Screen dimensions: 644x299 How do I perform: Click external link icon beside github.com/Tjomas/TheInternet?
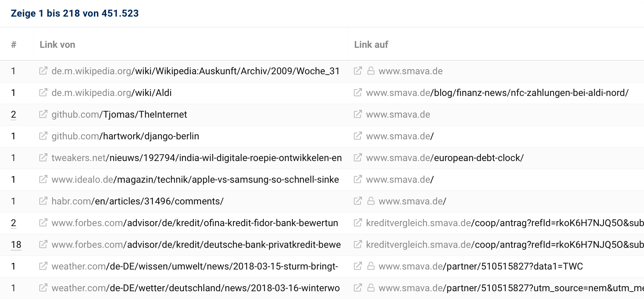[43, 114]
